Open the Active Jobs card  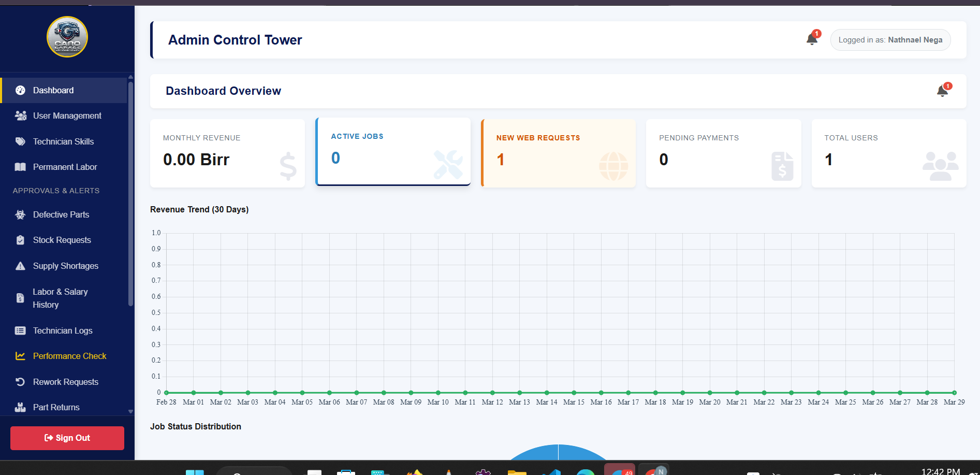(393, 151)
